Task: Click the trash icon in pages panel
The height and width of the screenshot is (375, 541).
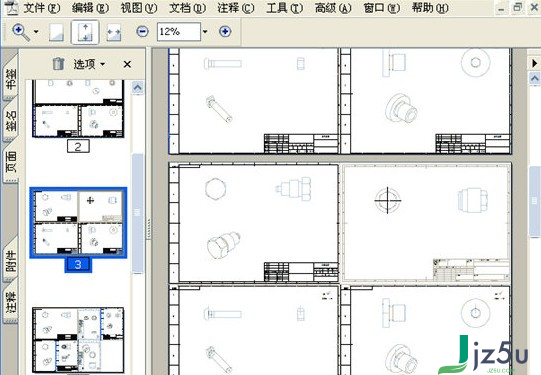Action: 58,64
